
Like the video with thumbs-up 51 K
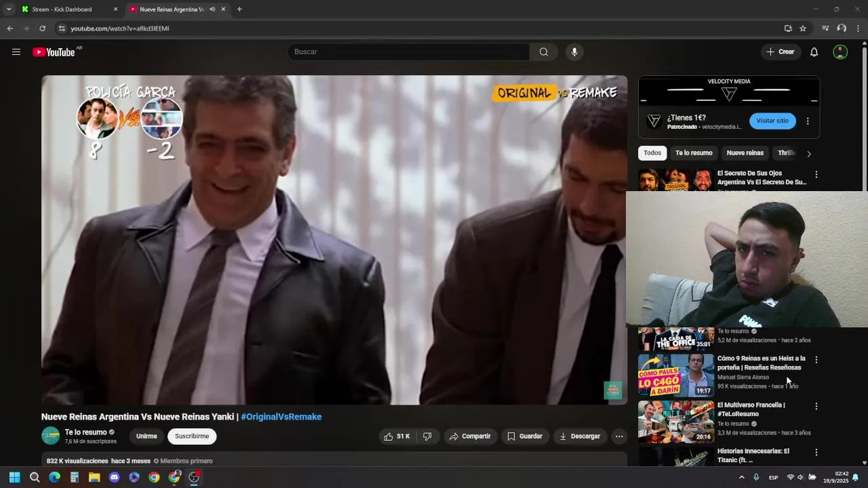(397, 436)
